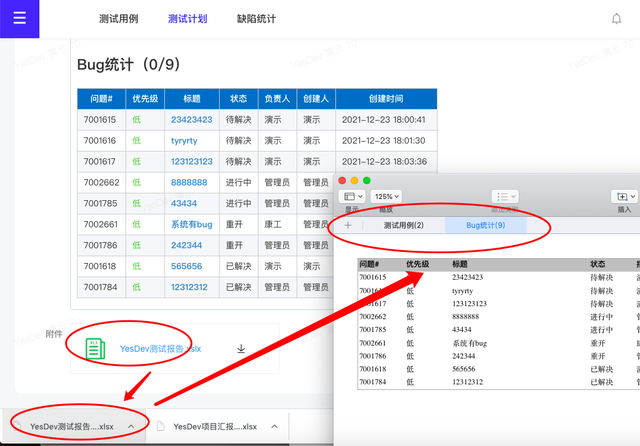Click the 优先级 column header in web table
The image size is (640, 446).
(x=145, y=99)
